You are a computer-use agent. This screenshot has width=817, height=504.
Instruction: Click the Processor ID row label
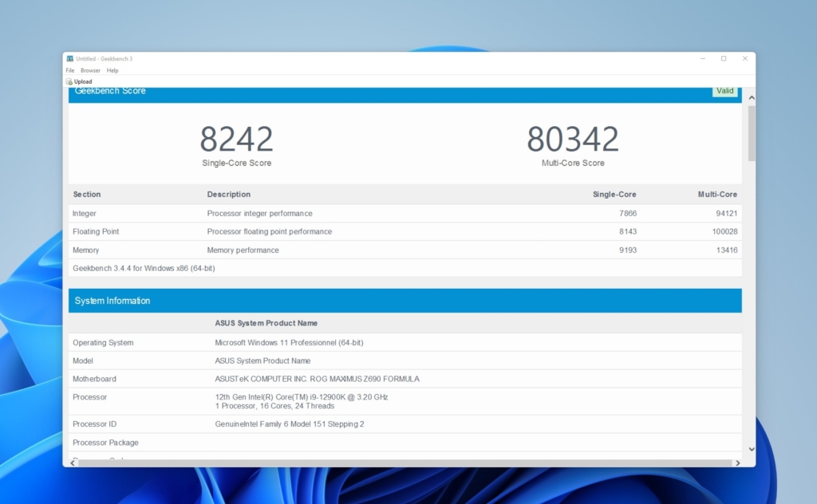coord(94,424)
